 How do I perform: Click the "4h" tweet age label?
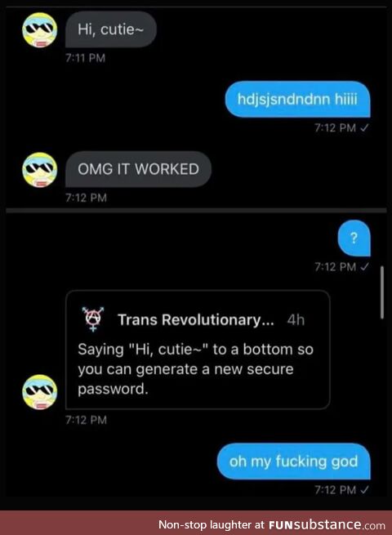[296, 320]
